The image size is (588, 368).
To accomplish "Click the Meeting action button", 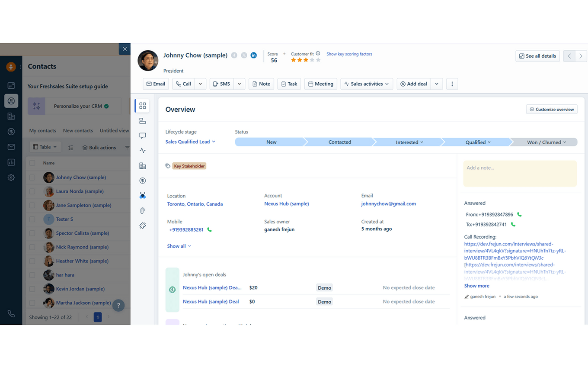I will (x=321, y=84).
